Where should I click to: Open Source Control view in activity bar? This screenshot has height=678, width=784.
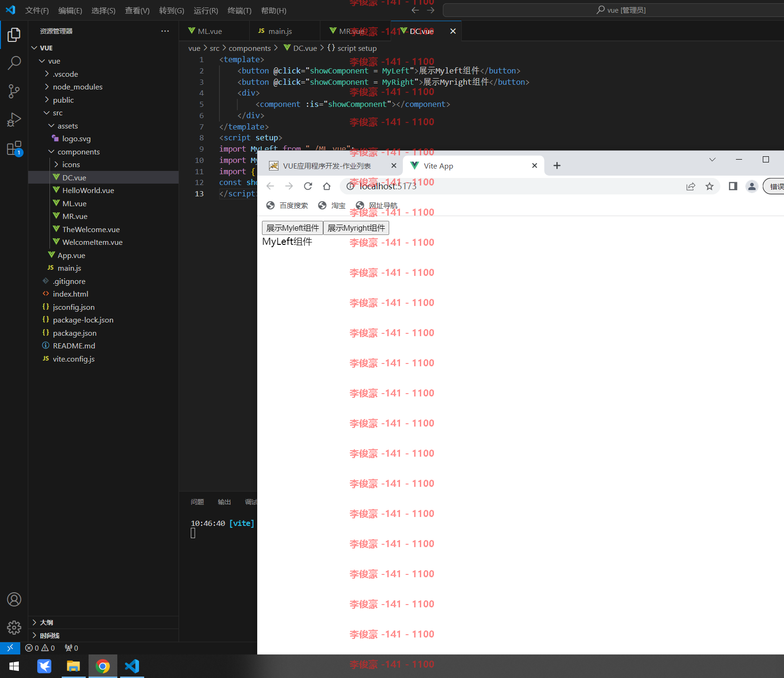click(x=14, y=91)
